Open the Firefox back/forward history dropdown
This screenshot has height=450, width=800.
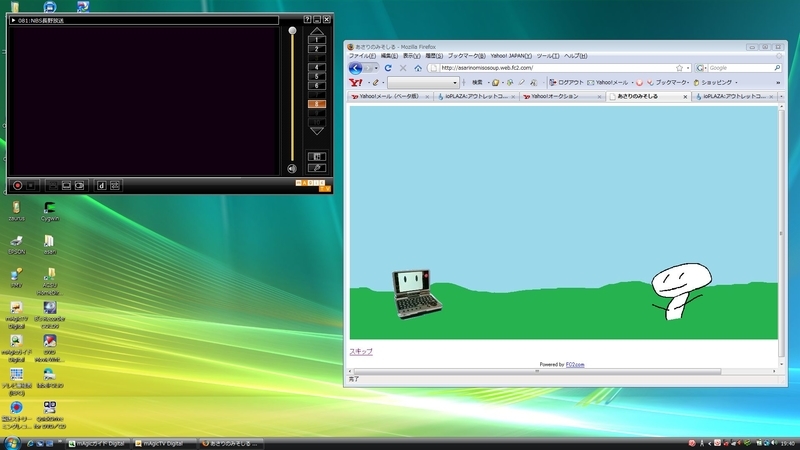(x=377, y=68)
